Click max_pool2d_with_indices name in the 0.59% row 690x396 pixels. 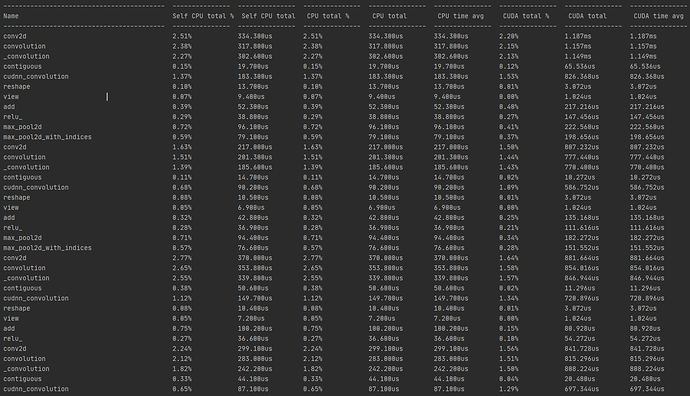click(x=48, y=137)
